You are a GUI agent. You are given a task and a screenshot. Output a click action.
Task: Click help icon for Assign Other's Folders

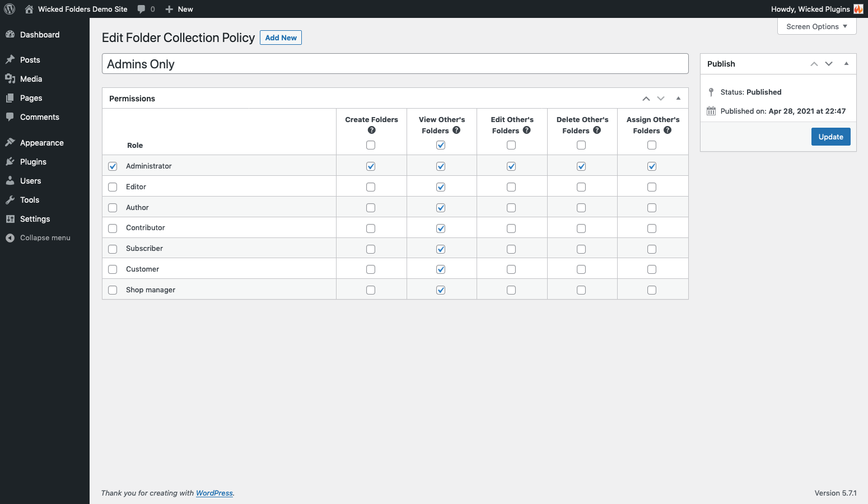coord(668,130)
